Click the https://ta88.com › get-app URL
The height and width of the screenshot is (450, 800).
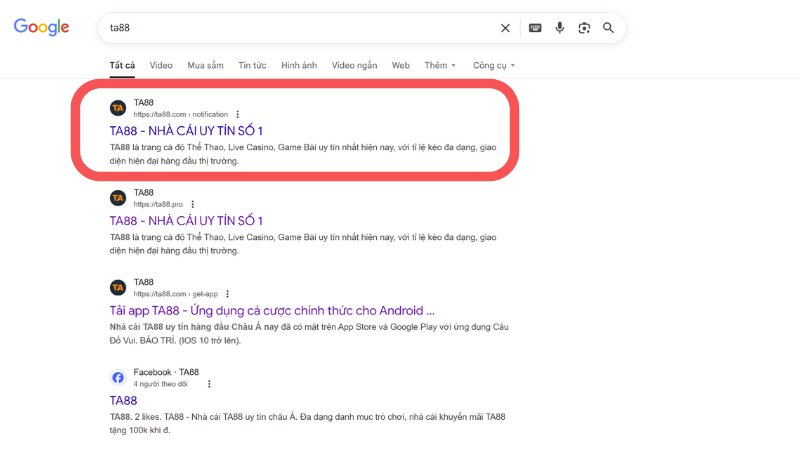tap(176, 294)
